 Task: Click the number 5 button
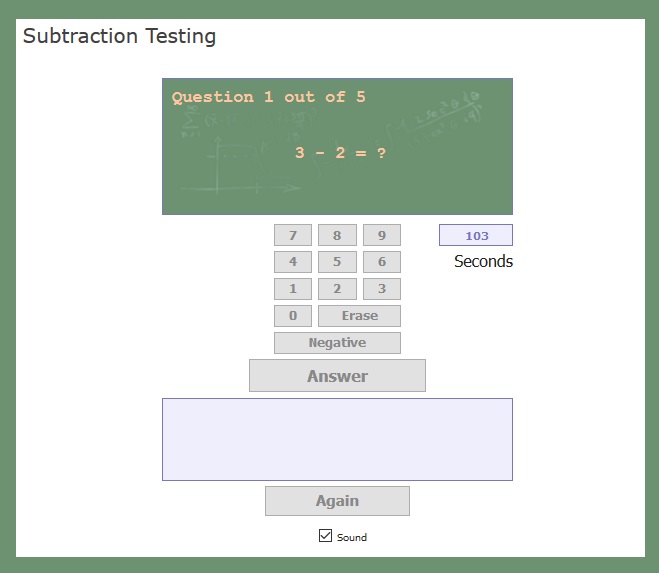click(337, 262)
